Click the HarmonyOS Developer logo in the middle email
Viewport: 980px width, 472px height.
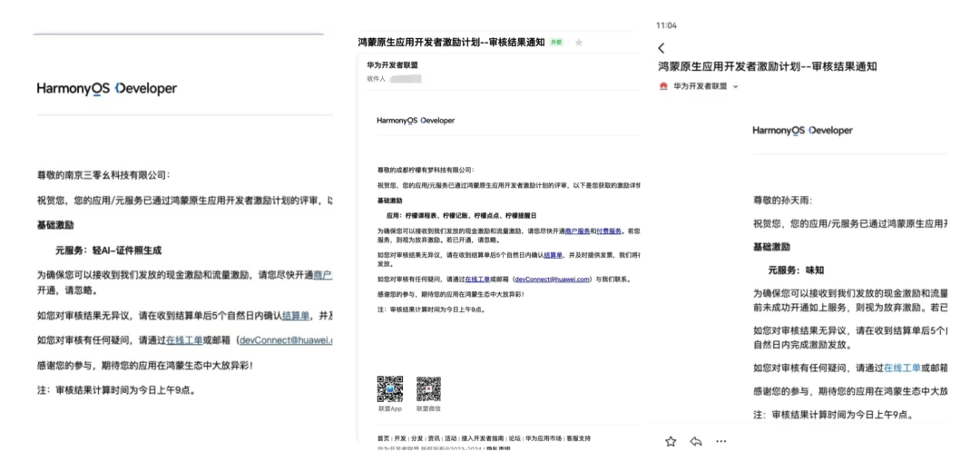pyautogui.click(x=416, y=120)
